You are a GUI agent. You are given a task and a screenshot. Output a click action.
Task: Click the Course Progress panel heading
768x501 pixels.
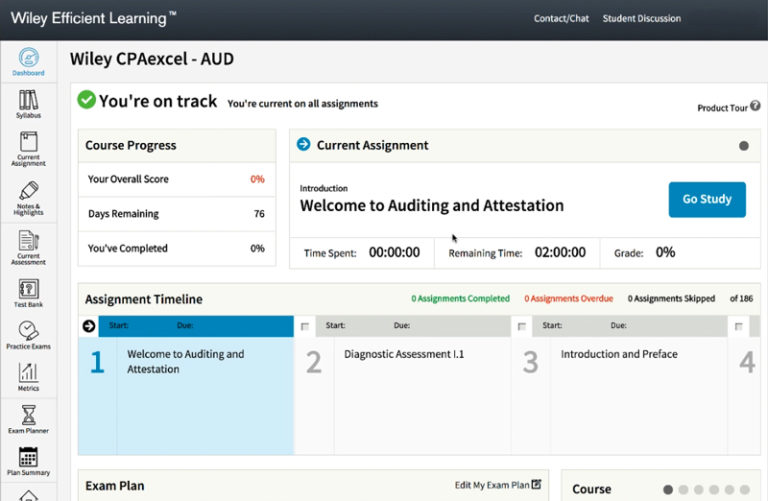tap(130, 145)
